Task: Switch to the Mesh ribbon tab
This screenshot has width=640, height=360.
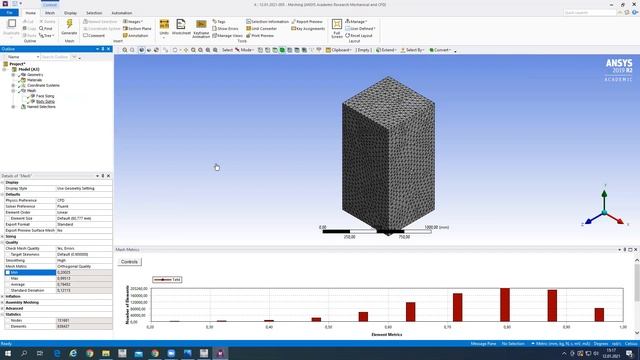Action: [50, 13]
